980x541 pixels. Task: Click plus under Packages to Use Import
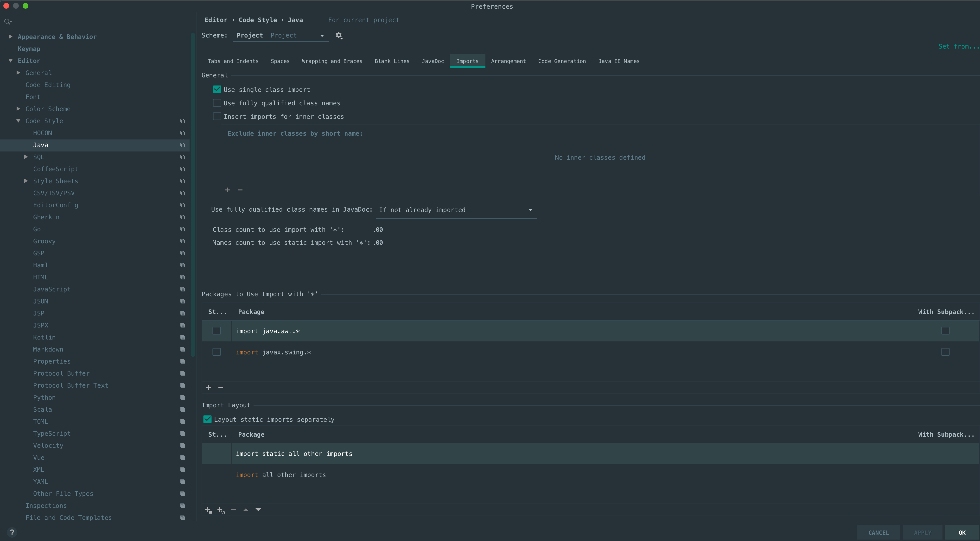coord(208,387)
